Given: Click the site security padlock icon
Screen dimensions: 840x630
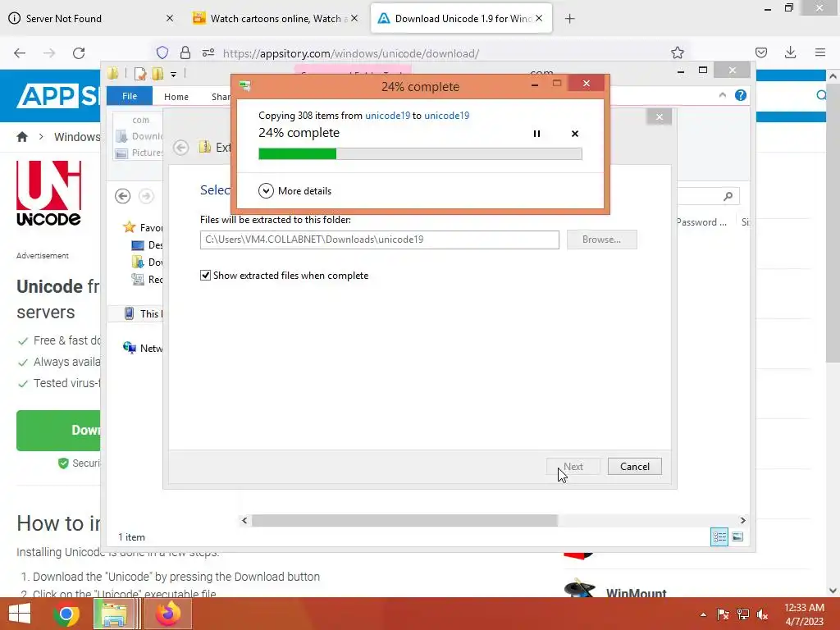Looking at the screenshot, I should [185, 52].
